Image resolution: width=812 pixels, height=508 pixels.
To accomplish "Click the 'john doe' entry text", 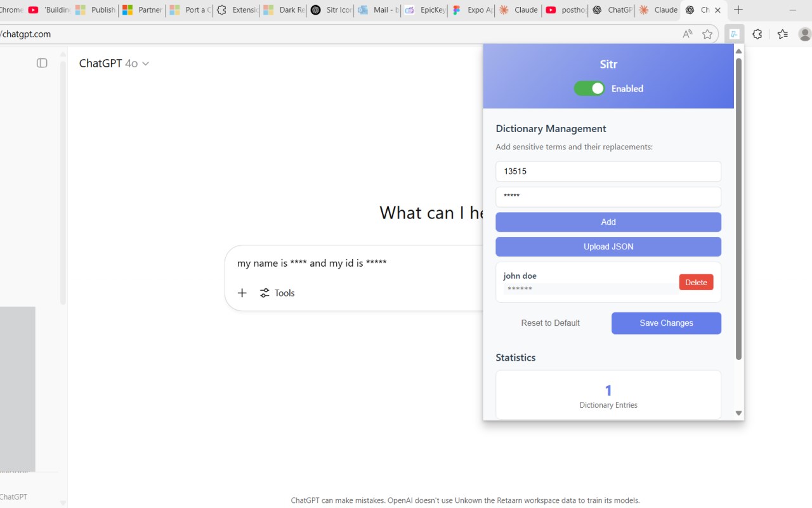I will pyautogui.click(x=520, y=276).
